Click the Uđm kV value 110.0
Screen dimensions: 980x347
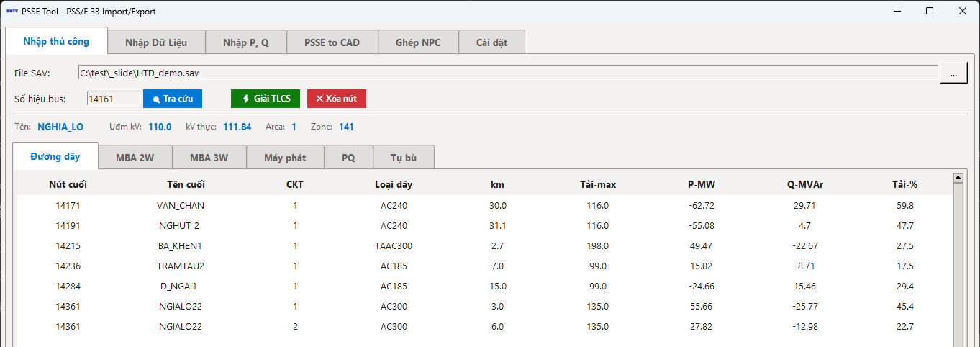[160, 127]
